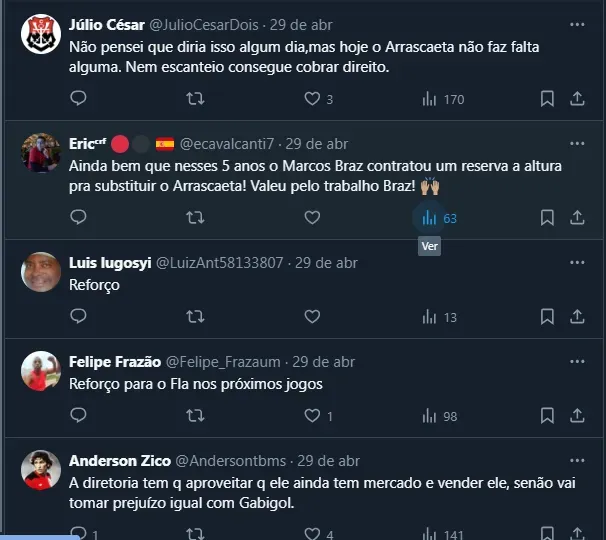Bookmark Felipe Frazão's tweet

coord(547,416)
